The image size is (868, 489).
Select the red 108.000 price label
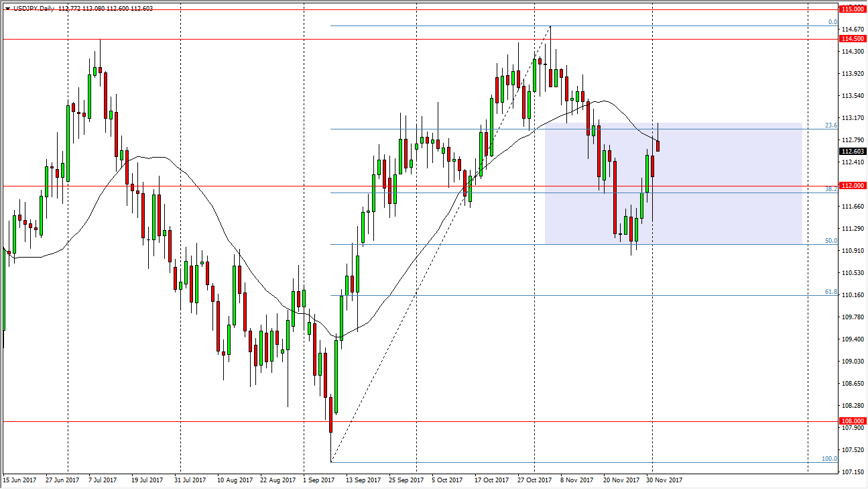pyautogui.click(x=851, y=421)
